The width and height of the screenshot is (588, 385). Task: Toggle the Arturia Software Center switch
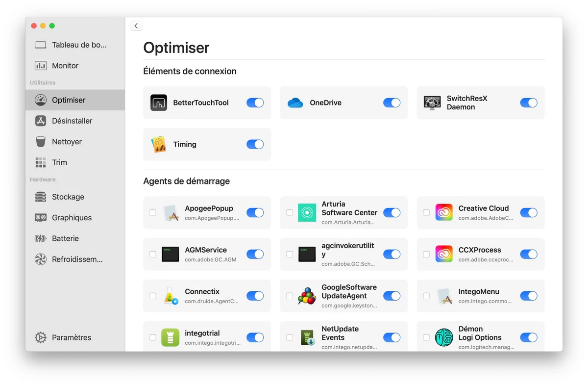pos(392,212)
